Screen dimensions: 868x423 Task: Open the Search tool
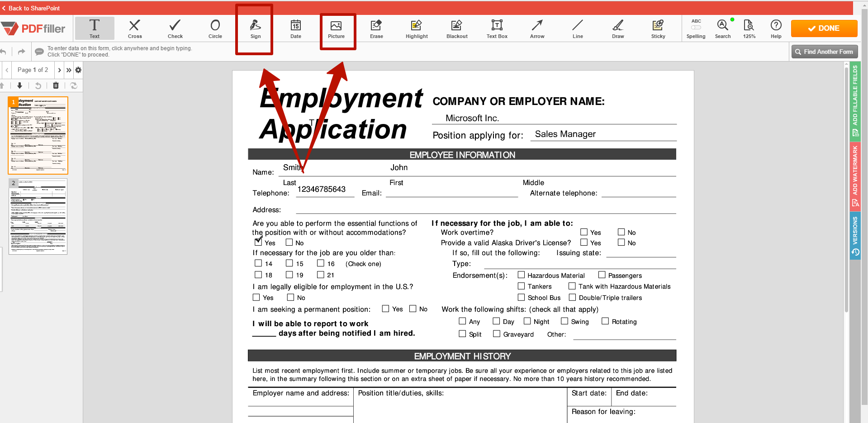pos(723,29)
